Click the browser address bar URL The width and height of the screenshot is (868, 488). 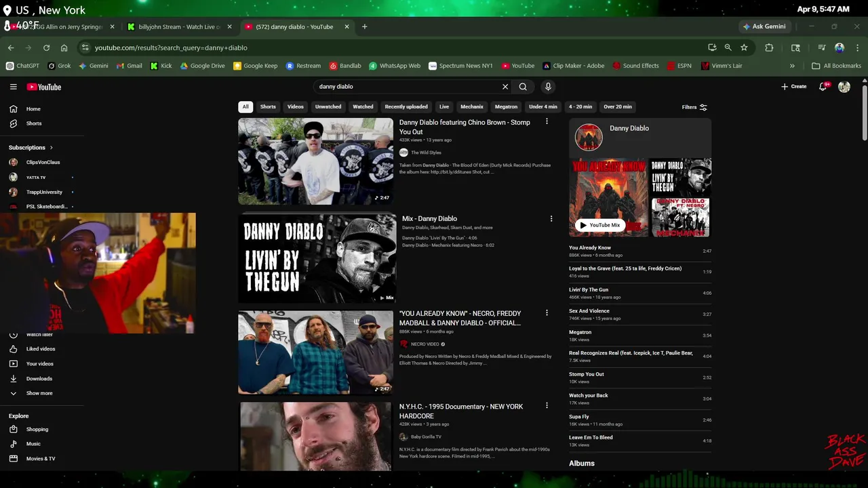point(171,47)
